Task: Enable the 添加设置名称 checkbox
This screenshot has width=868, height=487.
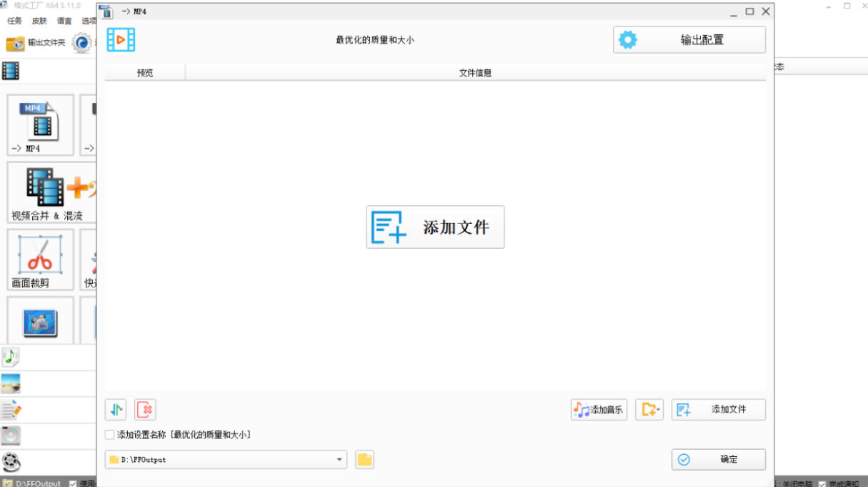Action: pyautogui.click(x=109, y=435)
